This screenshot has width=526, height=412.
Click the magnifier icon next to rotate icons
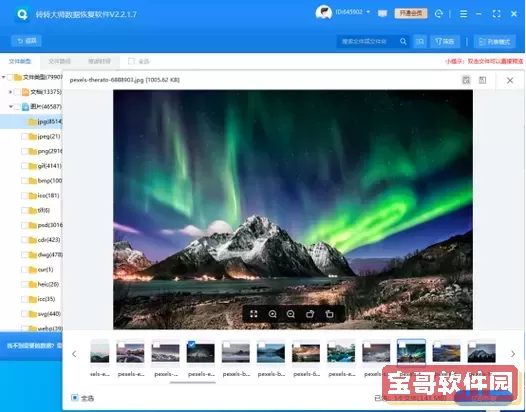pos(291,314)
